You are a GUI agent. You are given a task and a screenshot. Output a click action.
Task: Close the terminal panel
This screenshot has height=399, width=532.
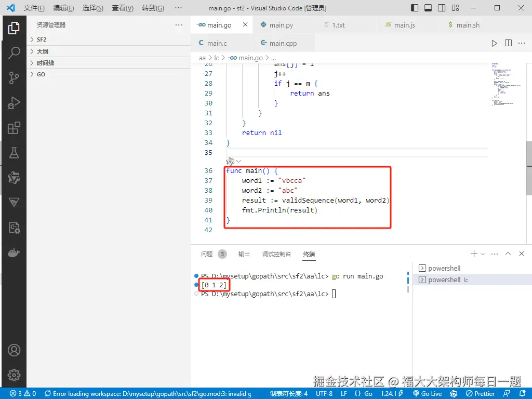(x=522, y=254)
